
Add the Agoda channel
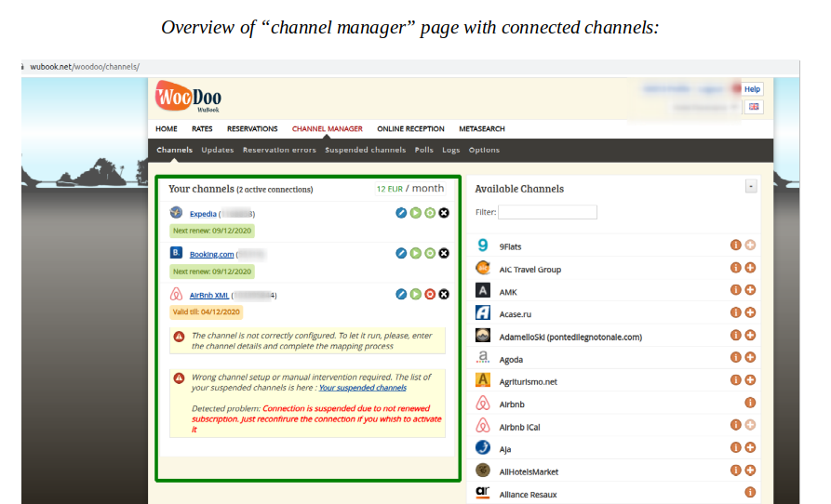(x=750, y=357)
